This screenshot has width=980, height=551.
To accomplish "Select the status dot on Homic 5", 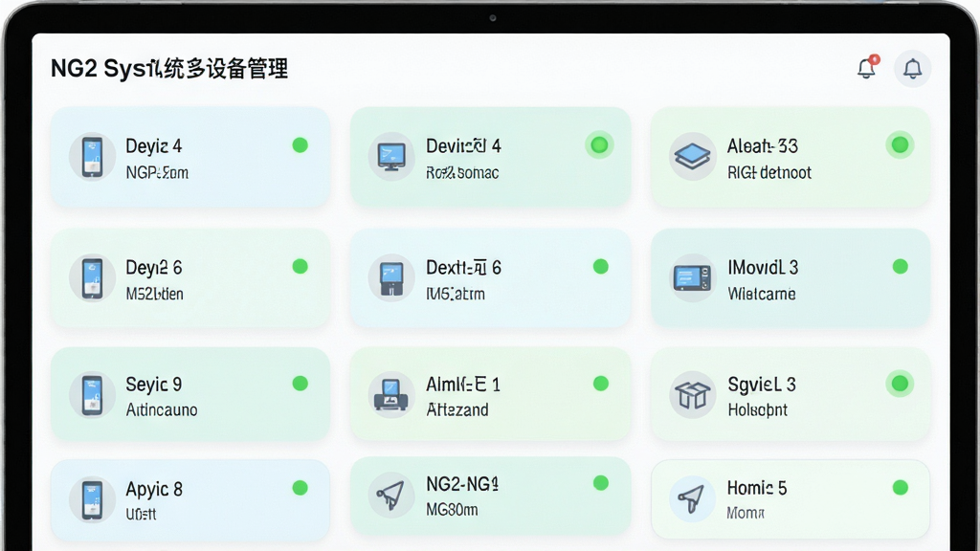I will pos(900,487).
